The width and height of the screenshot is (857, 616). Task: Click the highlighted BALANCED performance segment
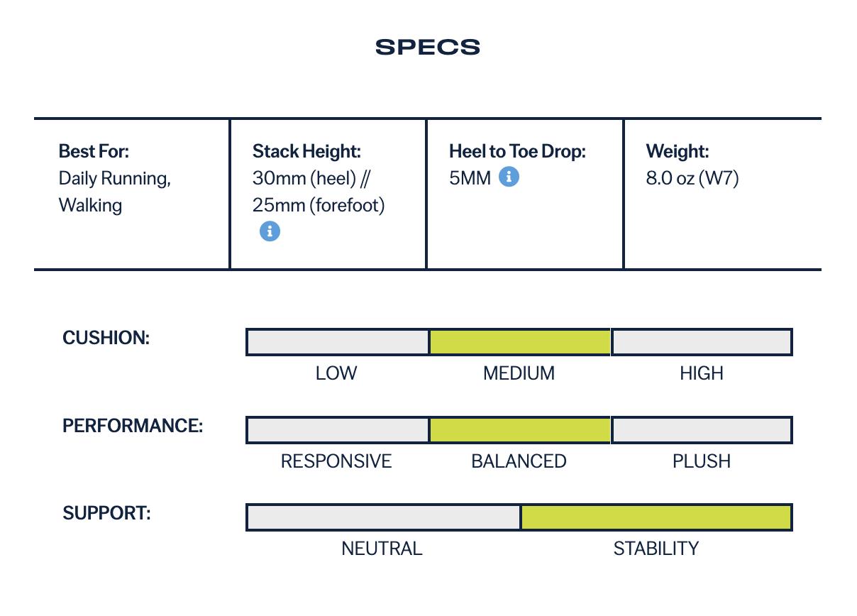point(520,430)
